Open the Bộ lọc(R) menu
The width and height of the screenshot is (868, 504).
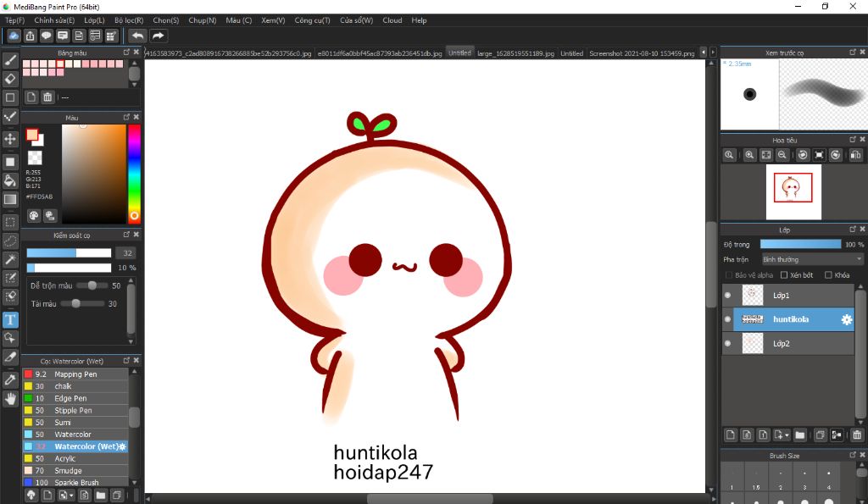(129, 20)
